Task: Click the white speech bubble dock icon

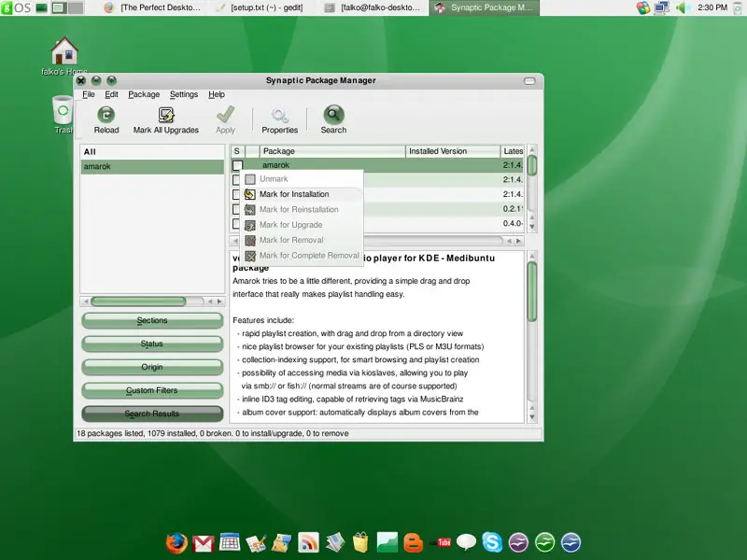Action: [466, 542]
